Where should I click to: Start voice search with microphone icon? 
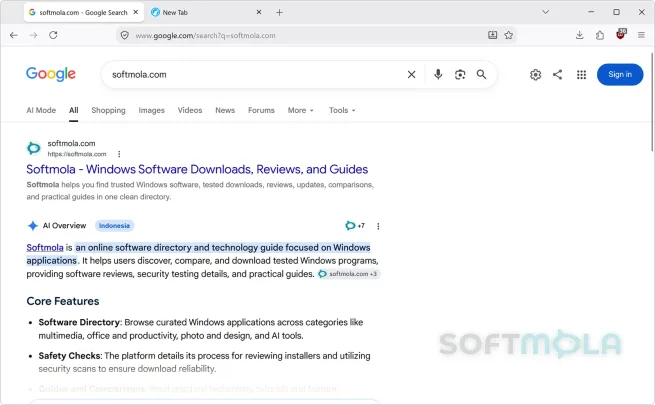tap(438, 74)
